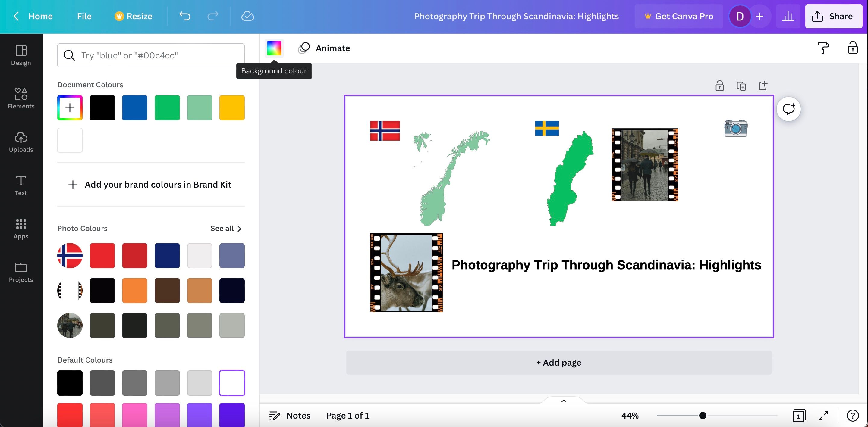
Task: Open the help question mark icon
Action: pyautogui.click(x=853, y=415)
